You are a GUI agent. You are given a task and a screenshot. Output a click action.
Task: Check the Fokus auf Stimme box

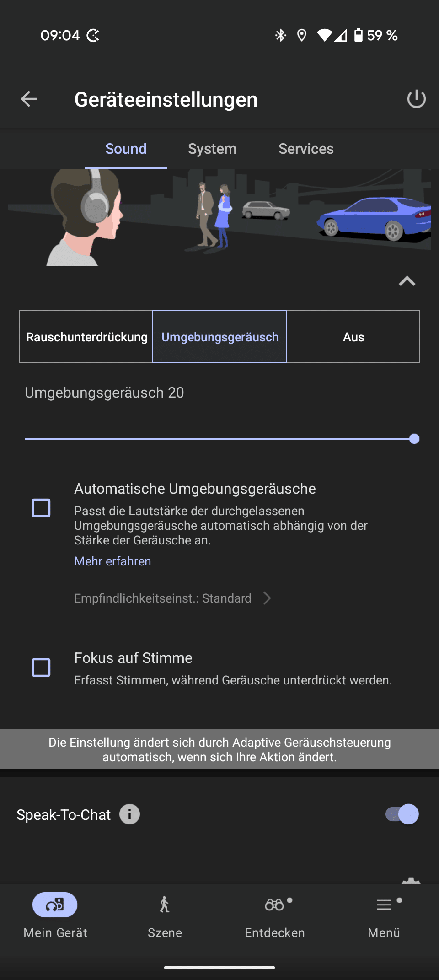coord(41,668)
